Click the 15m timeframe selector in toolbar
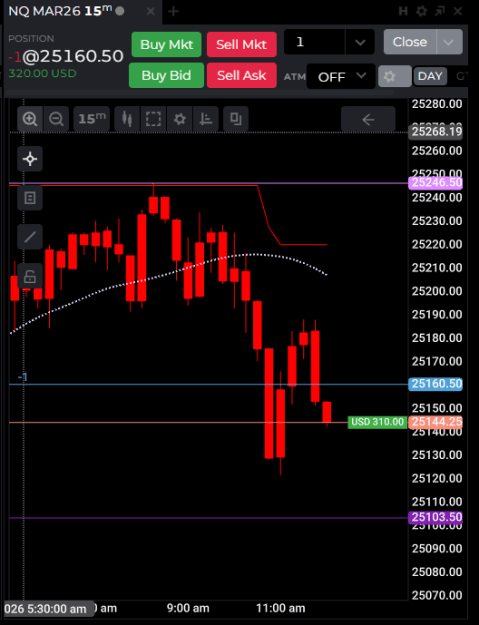The height and width of the screenshot is (625, 479). (x=92, y=119)
